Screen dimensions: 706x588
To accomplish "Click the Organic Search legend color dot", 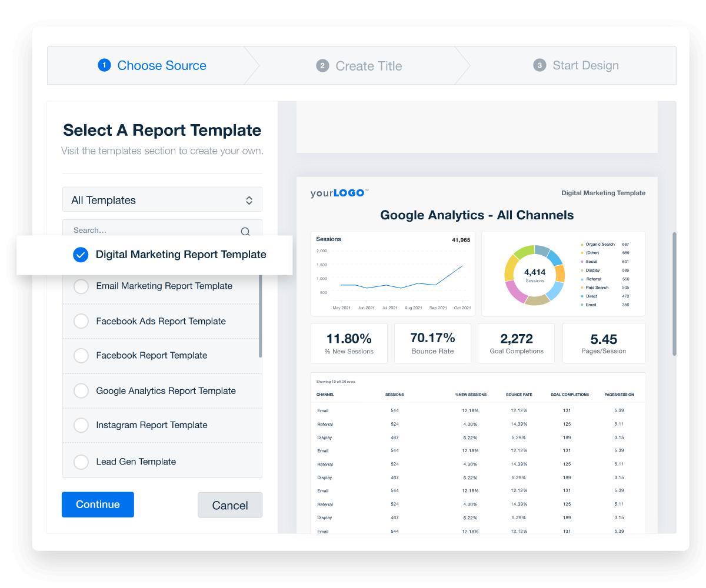I will (x=582, y=244).
